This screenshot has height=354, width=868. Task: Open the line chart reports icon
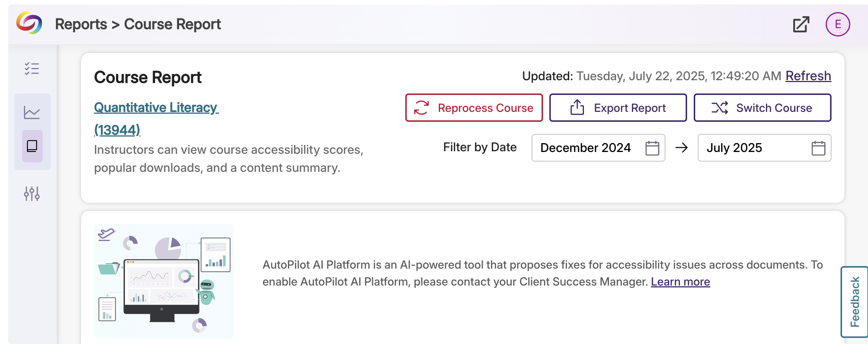[x=32, y=112]
